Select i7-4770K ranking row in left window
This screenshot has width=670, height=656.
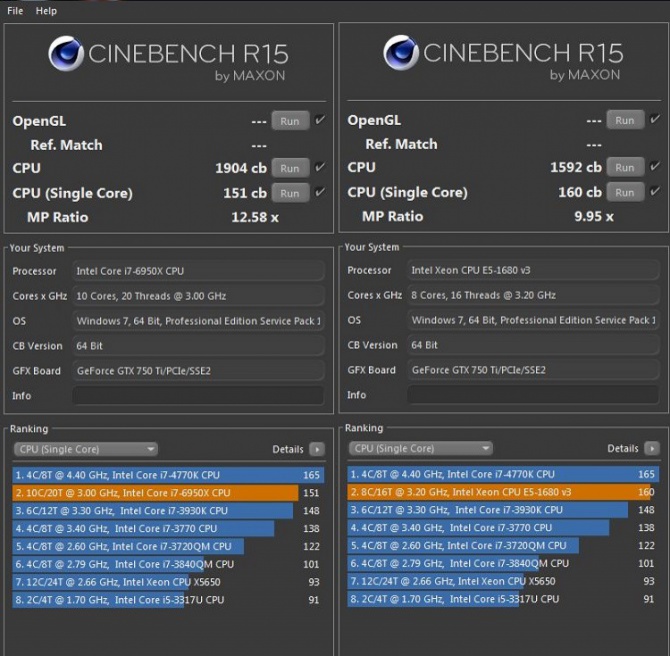168,475
